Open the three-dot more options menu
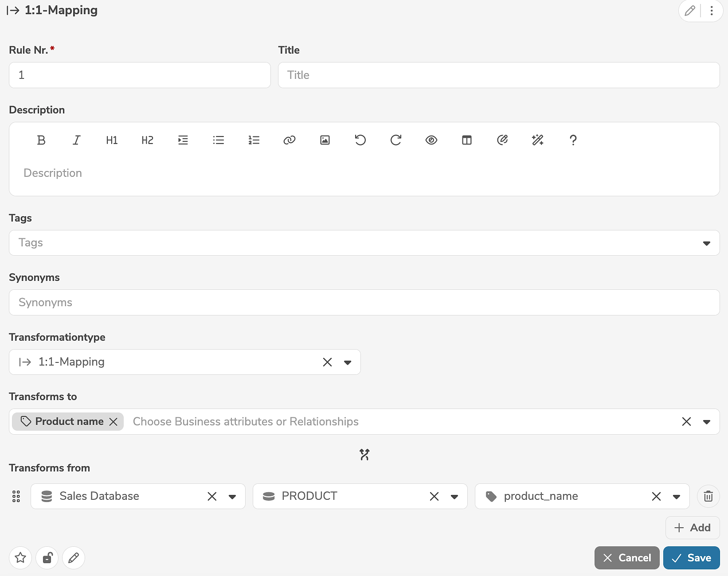The width and height of the screenshot is (728, 576). click(x=712, y=11)
